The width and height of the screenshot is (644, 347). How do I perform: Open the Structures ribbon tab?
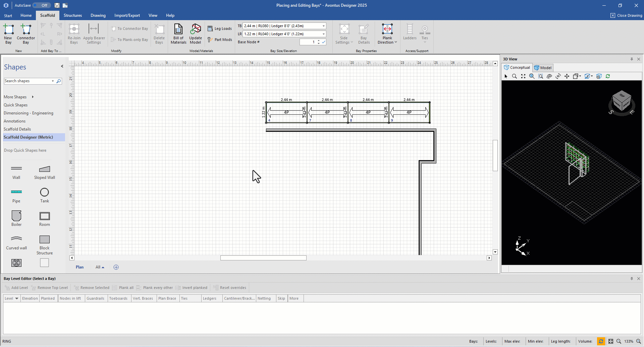tap(73, 15)
